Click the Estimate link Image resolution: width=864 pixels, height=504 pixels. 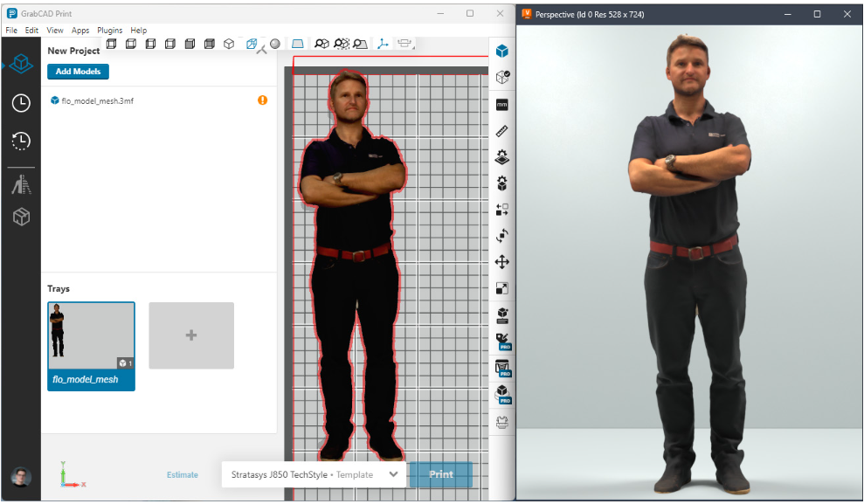point(183,475)
